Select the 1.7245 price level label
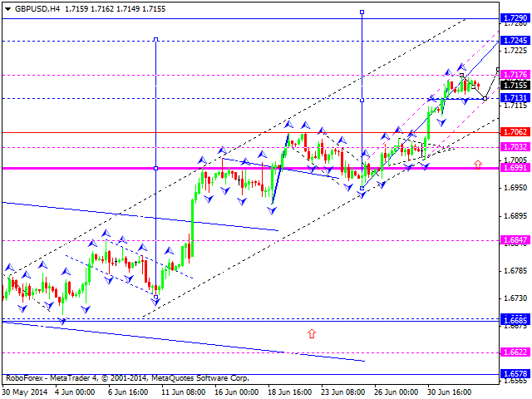Image resolution: width=532 pixels, height=399 pixels. (x=514, y=40)
